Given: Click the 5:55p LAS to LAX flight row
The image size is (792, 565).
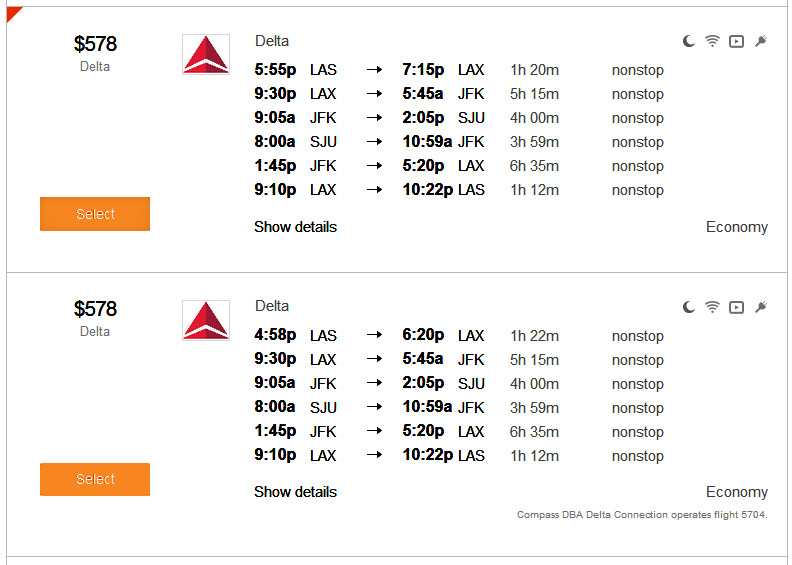Looking at the screenshot, I should pos(459,70).
